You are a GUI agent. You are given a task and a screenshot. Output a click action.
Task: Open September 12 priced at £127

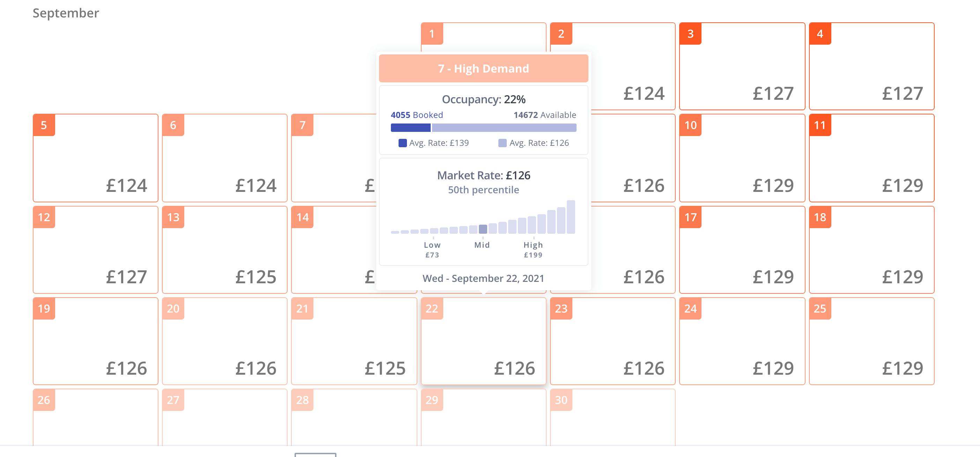tap(96, 249)
